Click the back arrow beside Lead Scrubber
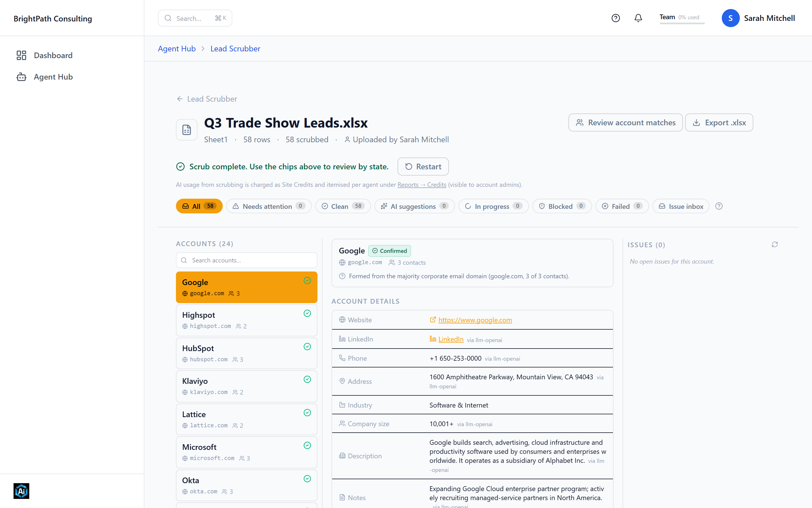The image size is (812, 508). tap(180, 99)
